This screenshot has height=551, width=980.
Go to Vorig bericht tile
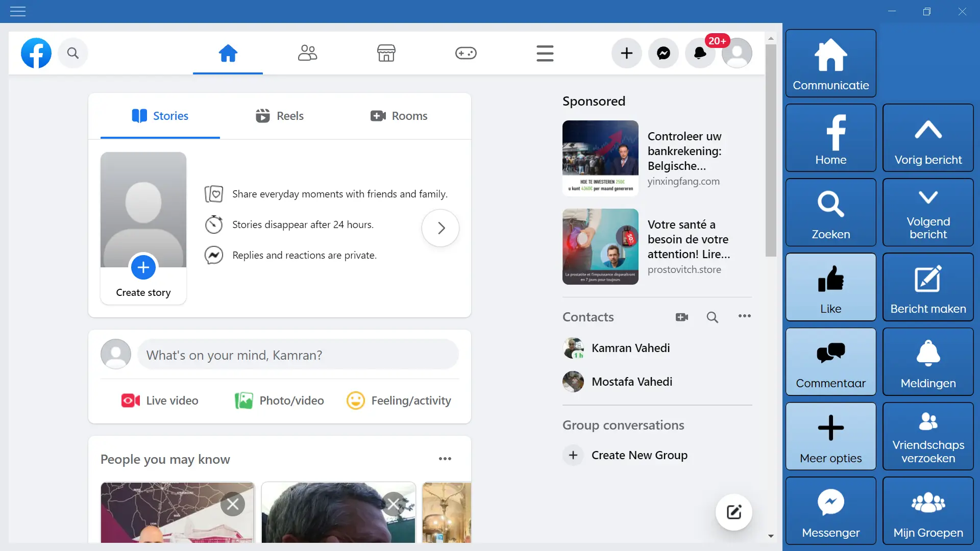[928, 138]
